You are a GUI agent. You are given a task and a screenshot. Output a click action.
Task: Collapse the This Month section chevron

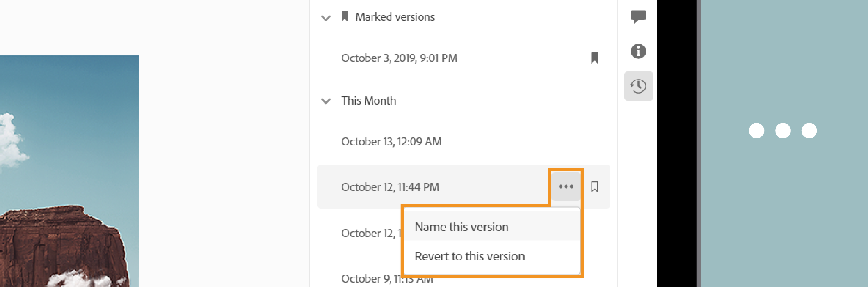tap(325, 101)
